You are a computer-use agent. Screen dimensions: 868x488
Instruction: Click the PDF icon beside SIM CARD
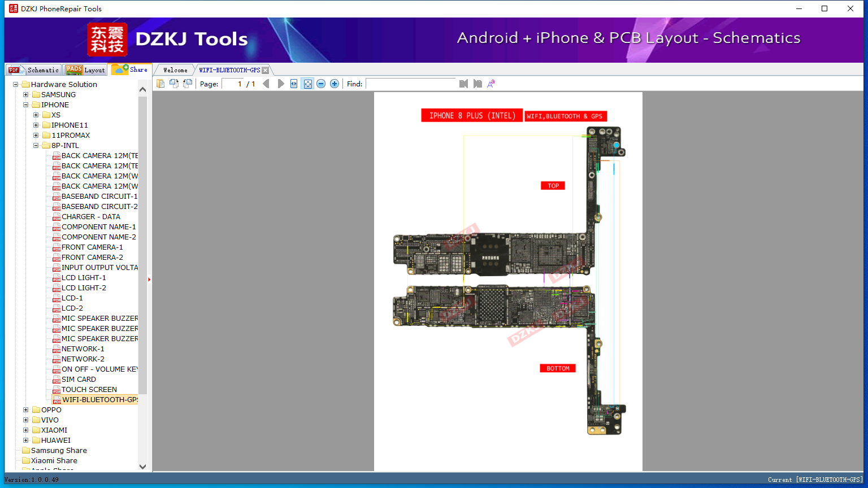(x=57, y=380)
